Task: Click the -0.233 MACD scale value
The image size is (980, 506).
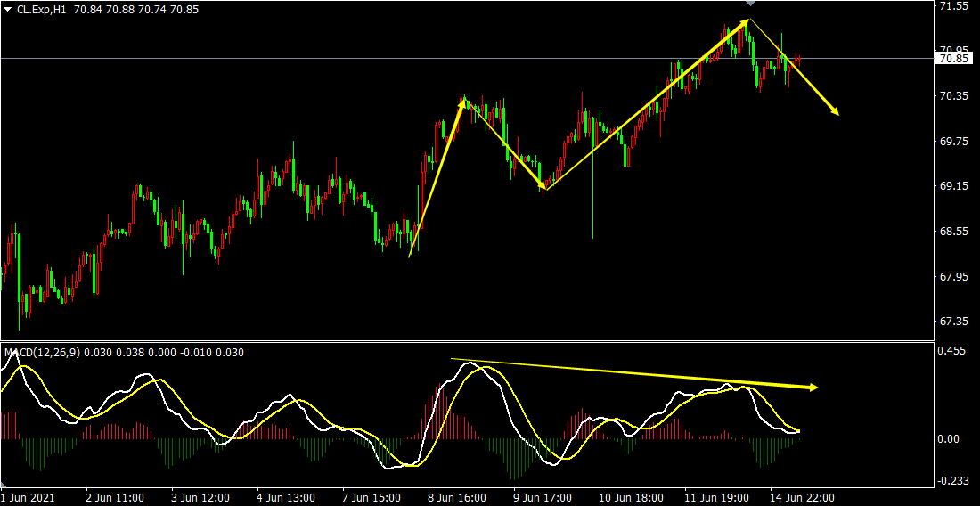Action: (951, 481)
